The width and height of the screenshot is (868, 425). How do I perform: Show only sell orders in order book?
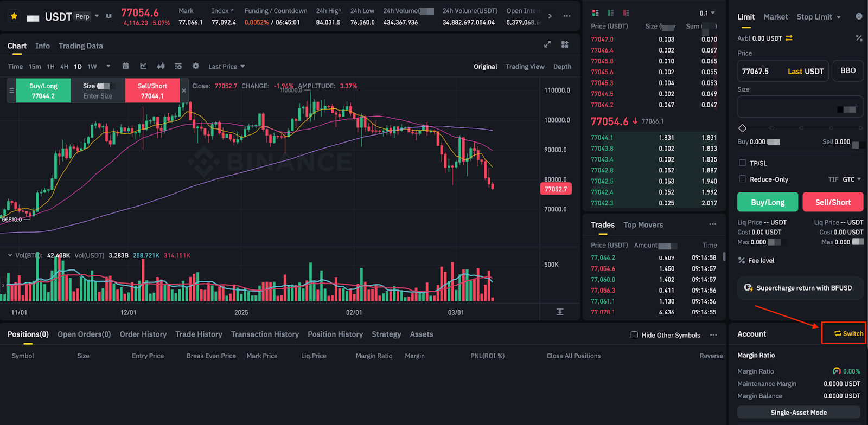click(626, 12)
